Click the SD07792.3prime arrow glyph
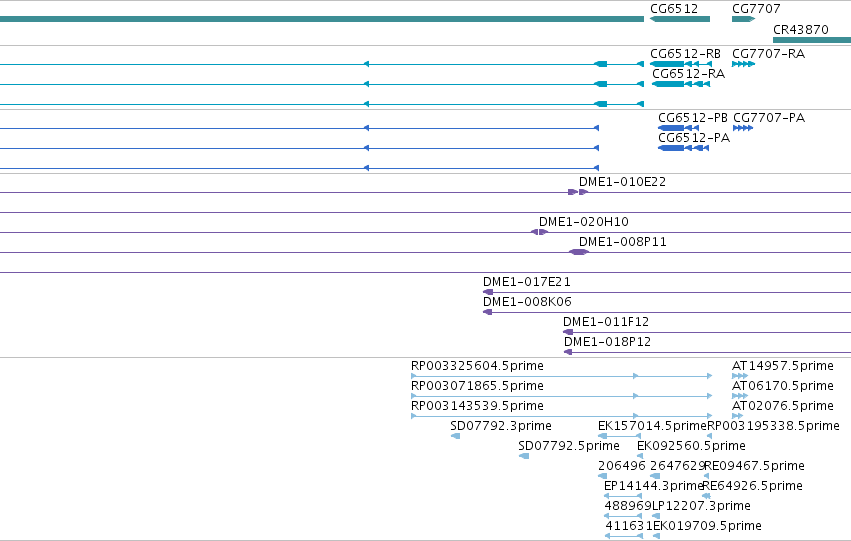Screen dimensions: 851x541 tap(455, 436)
